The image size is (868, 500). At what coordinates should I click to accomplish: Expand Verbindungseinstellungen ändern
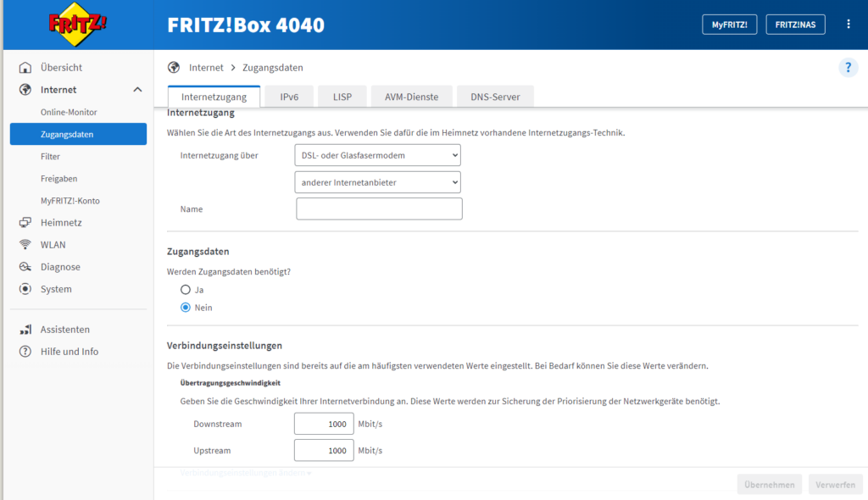(x=246, y=473)
